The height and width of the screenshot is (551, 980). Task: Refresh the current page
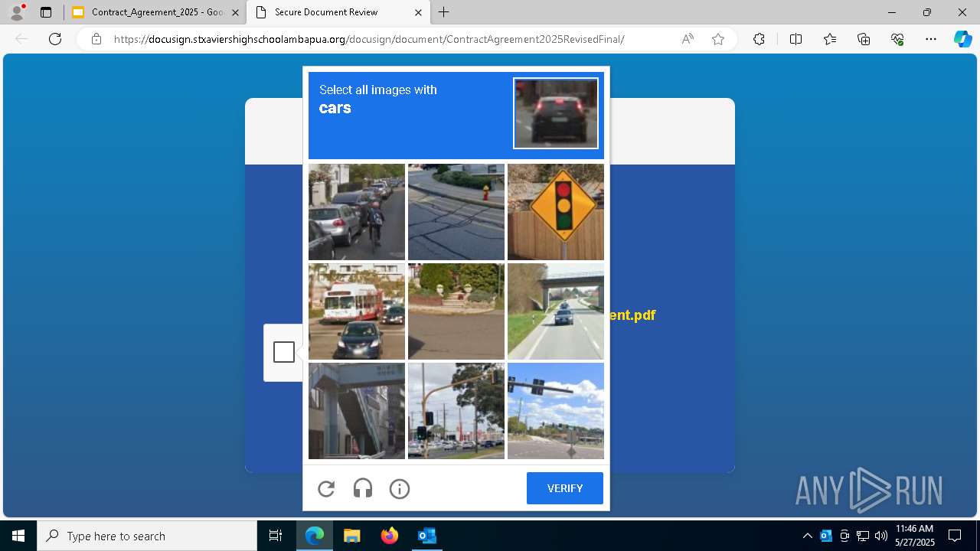click(x=55, y=39)
